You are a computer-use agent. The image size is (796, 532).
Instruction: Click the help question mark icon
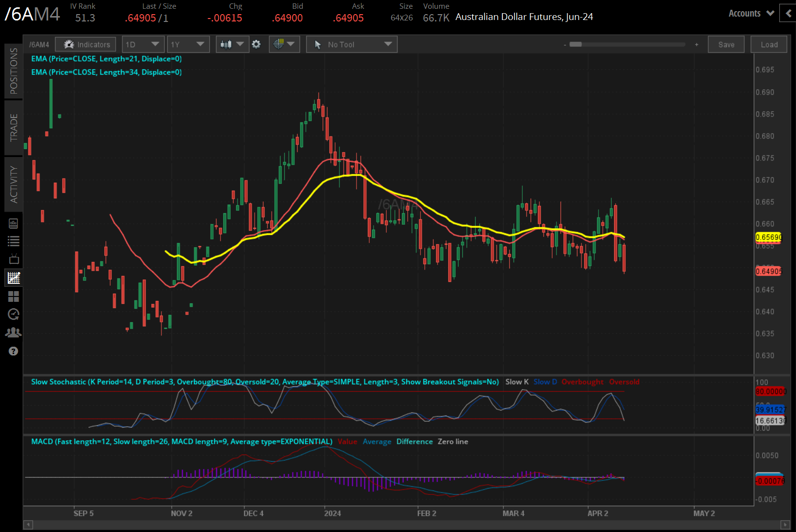click(x=14, y=351)
